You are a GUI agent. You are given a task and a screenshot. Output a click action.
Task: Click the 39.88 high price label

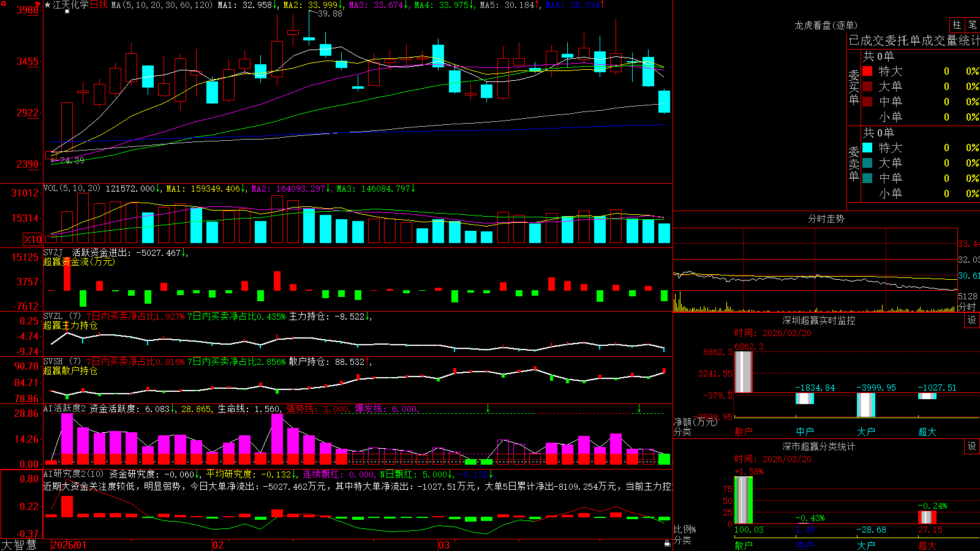(331, 13)
